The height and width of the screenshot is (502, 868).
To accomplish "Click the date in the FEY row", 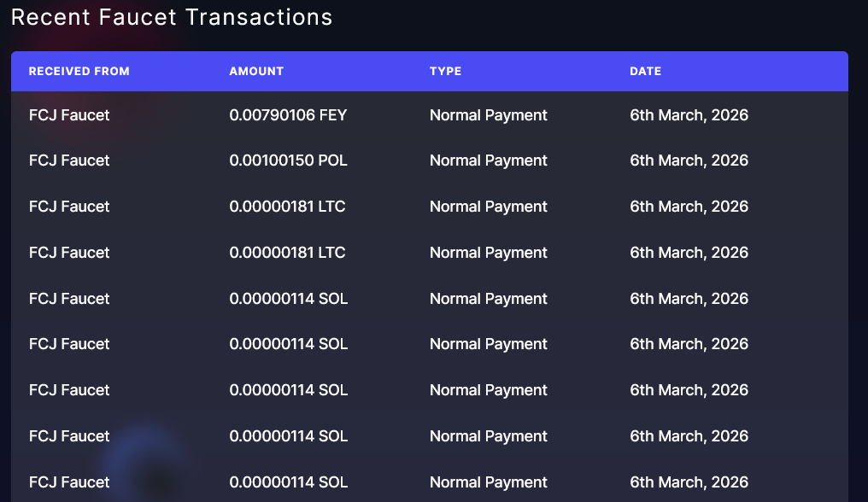I will point(689,115).
